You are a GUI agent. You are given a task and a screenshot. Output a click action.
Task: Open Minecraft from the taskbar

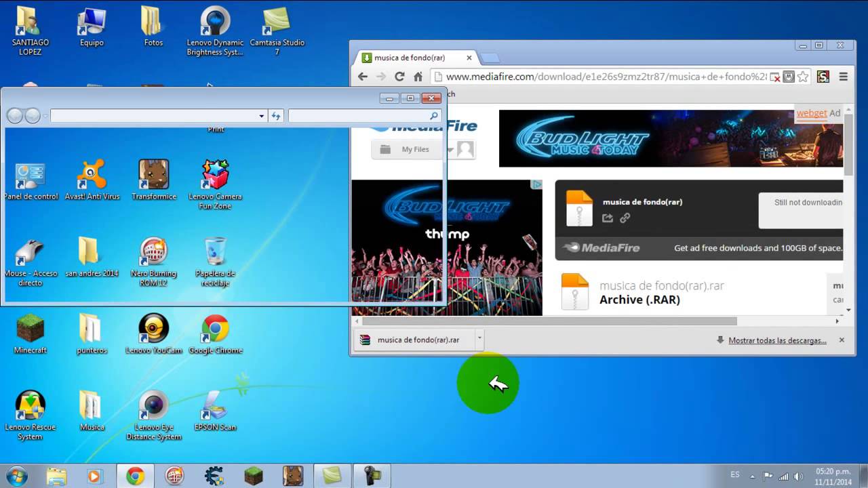[254, 476]
